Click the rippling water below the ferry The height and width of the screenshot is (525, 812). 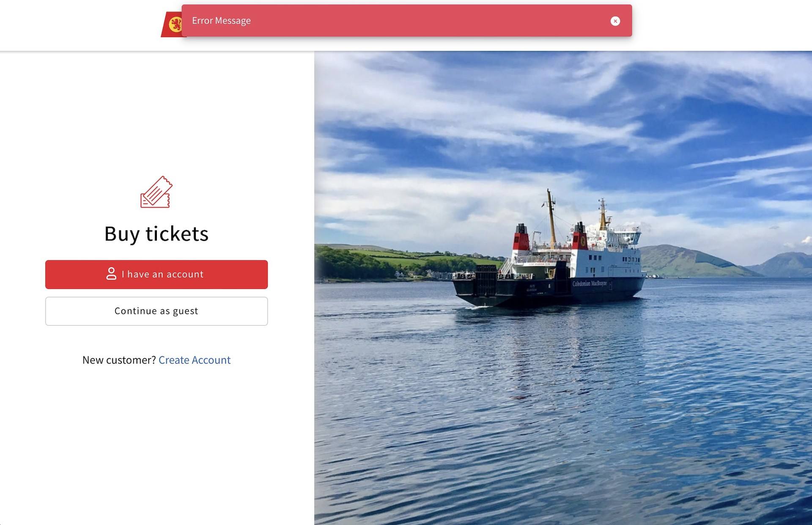pos(562,402)
